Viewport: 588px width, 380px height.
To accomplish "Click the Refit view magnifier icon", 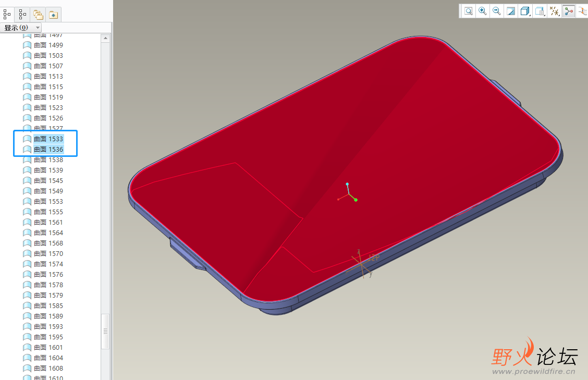I will [469, 11].
